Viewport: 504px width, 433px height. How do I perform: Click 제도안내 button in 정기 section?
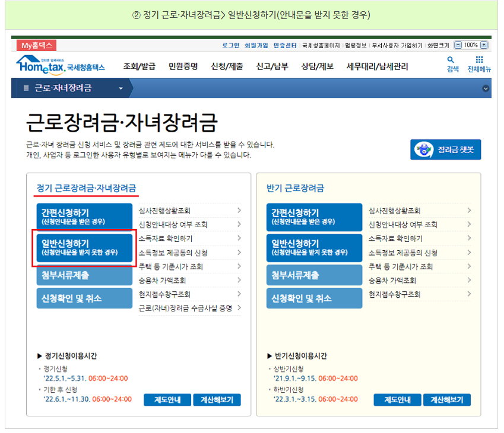pyautogui.click(x=167, y=400)
